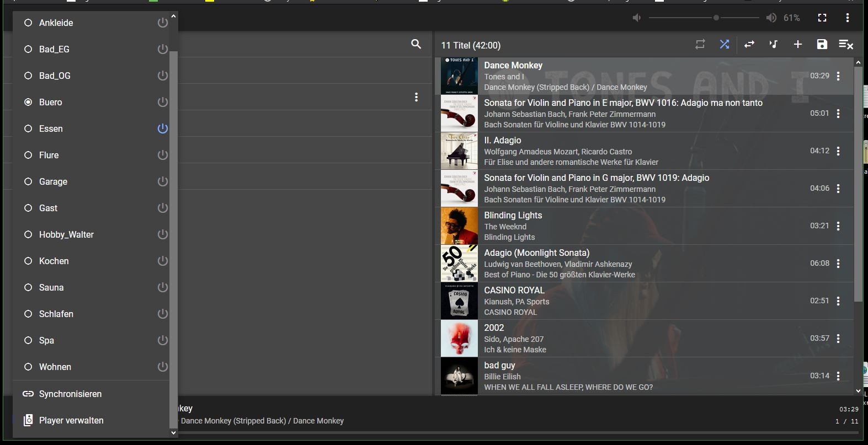This screenshot has width=868, height=445.
Task: Toggle power for the Essen player
Action: (x=162, y=128)
